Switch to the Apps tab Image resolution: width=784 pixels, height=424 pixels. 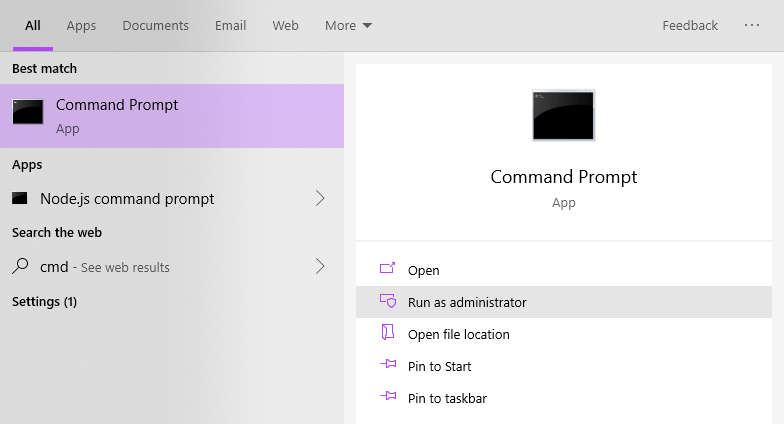tap(81, 25)
